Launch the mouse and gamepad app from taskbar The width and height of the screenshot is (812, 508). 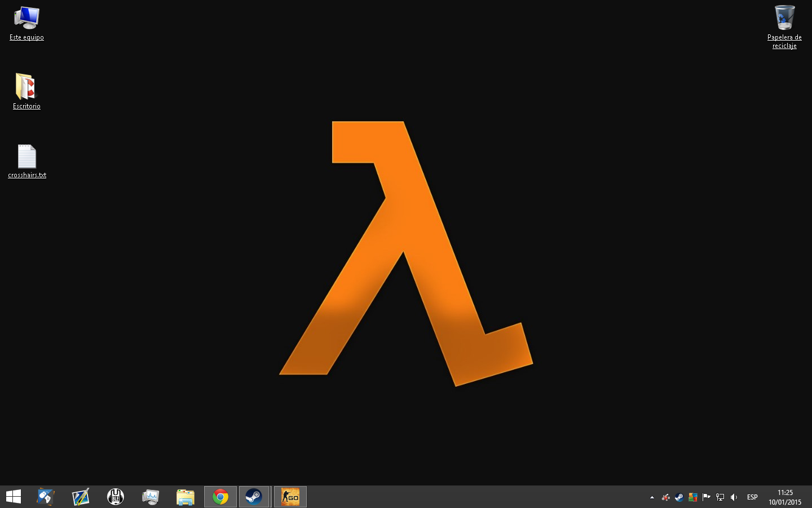click(x=46, y=497)
